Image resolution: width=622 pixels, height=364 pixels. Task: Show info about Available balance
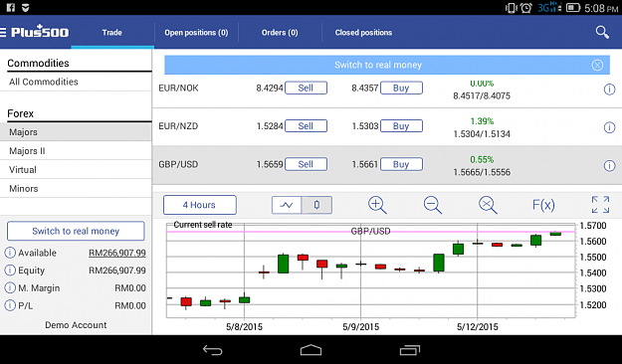[10, 253]
